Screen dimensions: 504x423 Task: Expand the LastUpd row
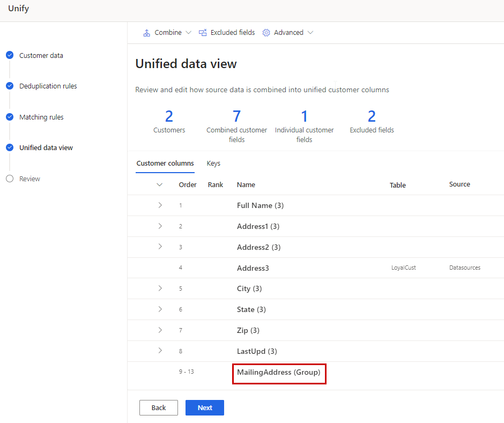click(x=159, y=351)
